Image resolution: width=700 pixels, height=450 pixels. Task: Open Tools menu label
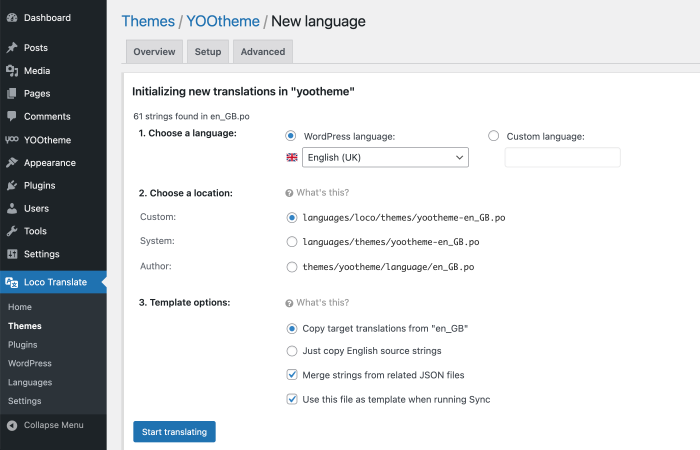point(35,231)
